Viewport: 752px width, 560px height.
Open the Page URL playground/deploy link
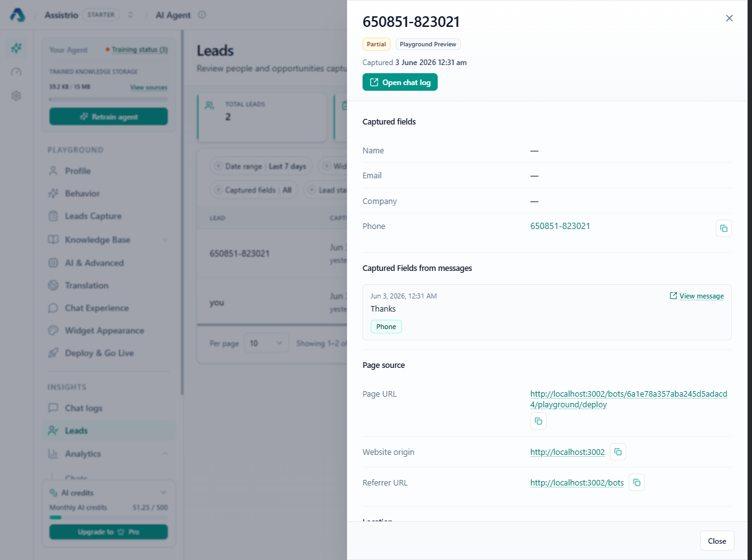(x=629, y=399)
